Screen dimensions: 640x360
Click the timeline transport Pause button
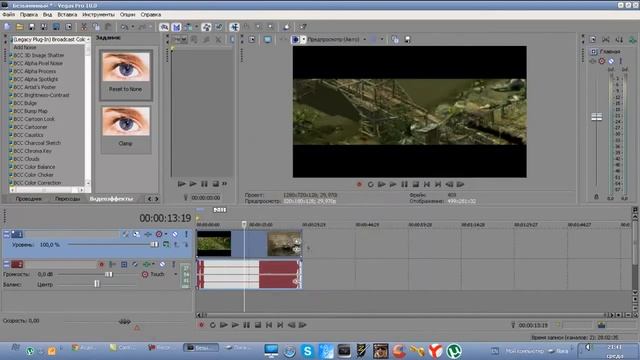point(247,325)
